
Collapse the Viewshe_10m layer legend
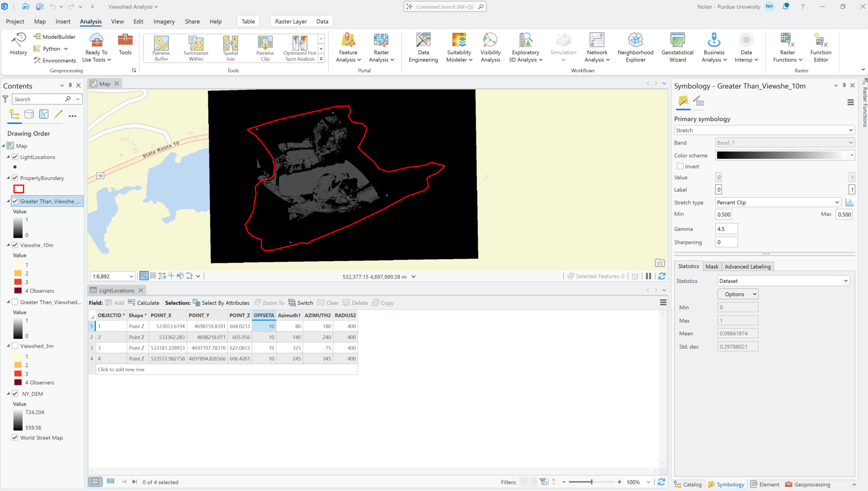(x=8, y=245)
